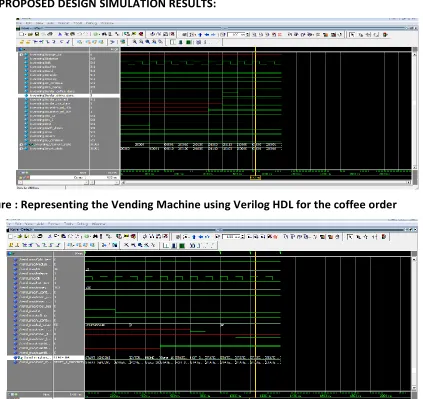The width and height of the screenshot is (423, 399).
Task: Click New file icon in top window toolbar
Action: click(x=21, y=34)
